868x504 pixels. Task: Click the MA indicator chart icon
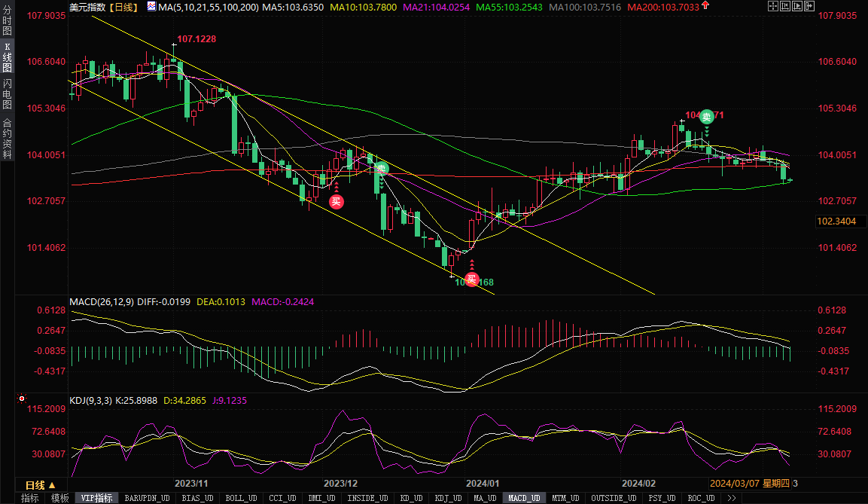point(151,7)
